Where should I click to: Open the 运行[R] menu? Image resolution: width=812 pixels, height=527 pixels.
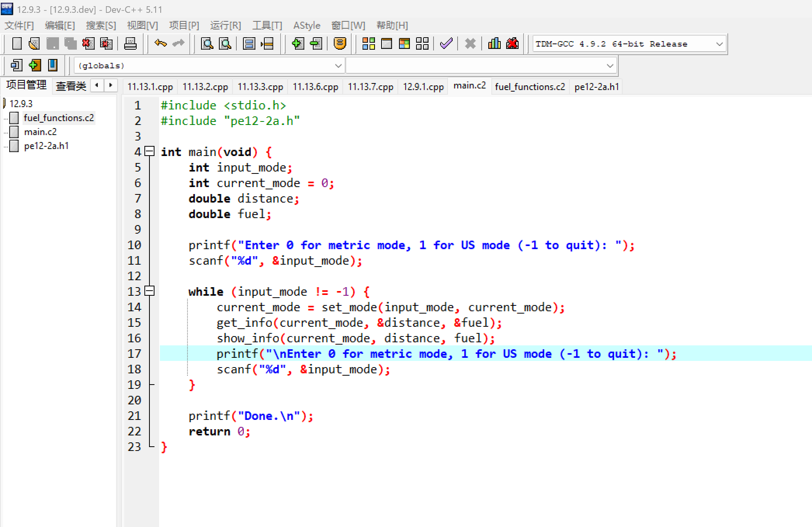pos(226,26)
